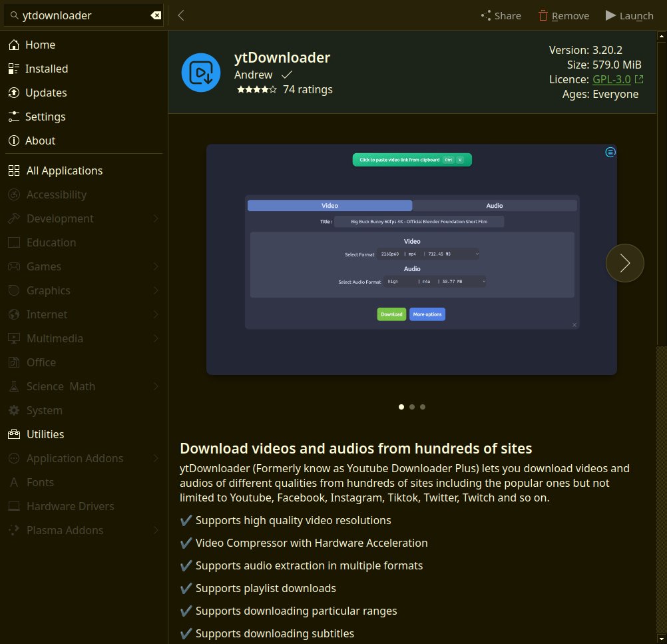Screen dimensions: 667x644
Task: Select Internet category
Action: tap(84, 314)
